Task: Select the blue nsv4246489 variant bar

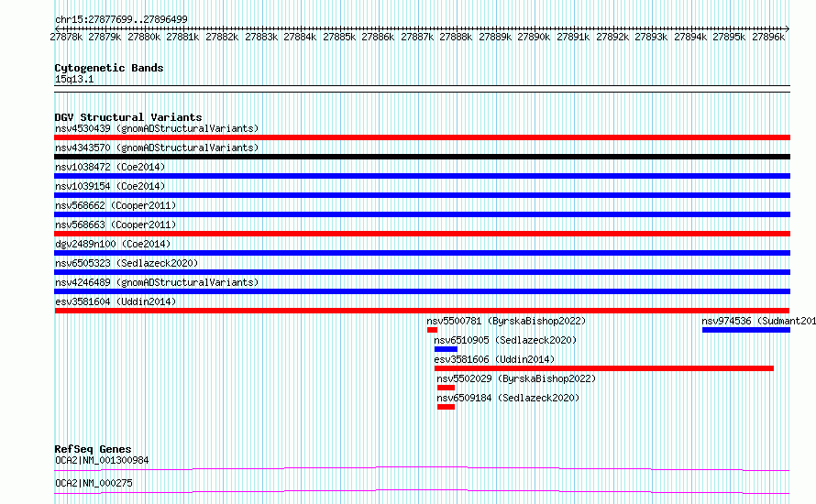Action: 422,291
